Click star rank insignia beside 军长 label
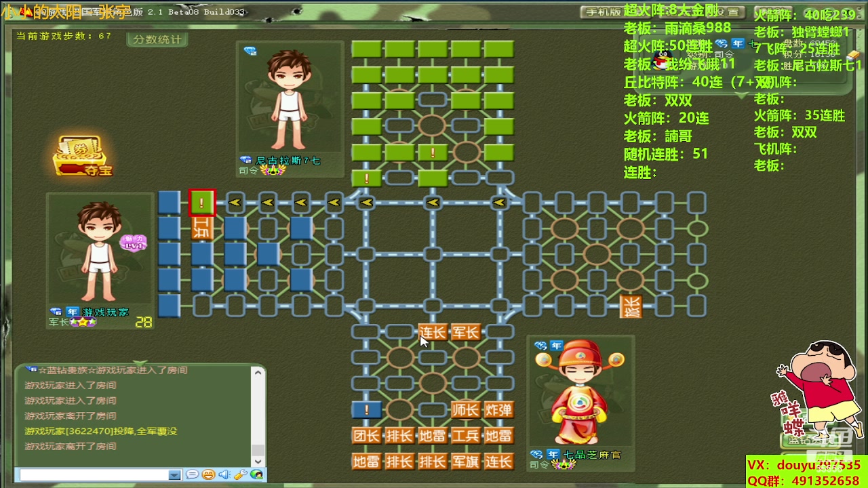Image resolution: width=868 pixels, height=488 pixels. tap(84, 323)
